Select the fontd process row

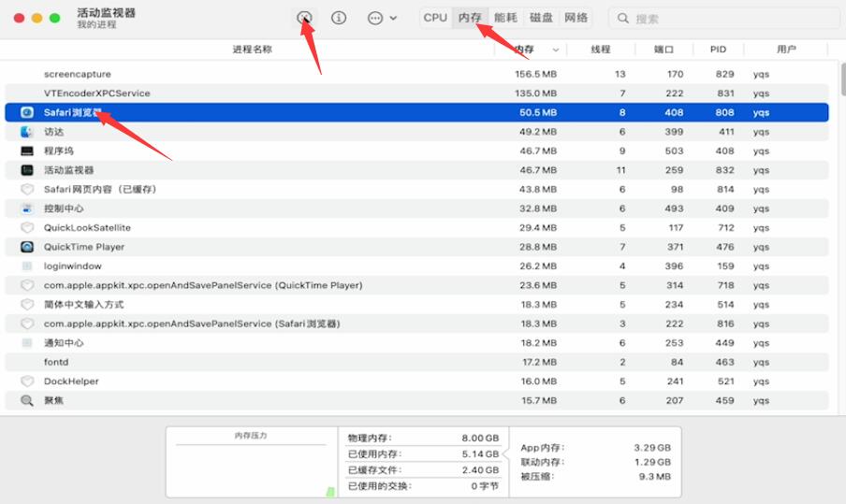pos(416,362)
